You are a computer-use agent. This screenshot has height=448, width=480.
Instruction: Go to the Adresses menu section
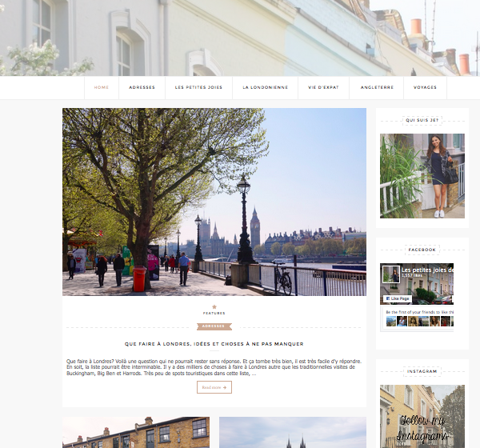click(142, 87)
